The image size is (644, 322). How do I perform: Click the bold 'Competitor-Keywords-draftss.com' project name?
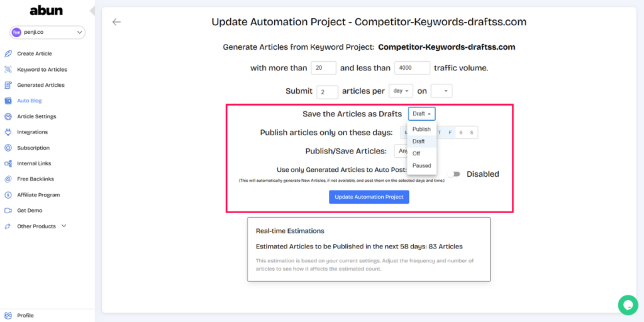[447, 47]
